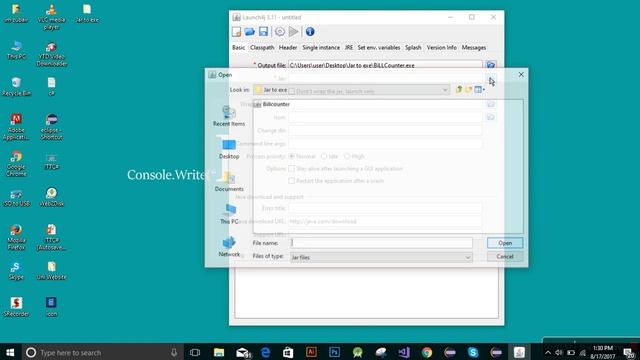Image resolution: width=640 pixels, height=360 pixels.
Task: Open the Action Center notifications icon
Action: (x=629, y=353)
